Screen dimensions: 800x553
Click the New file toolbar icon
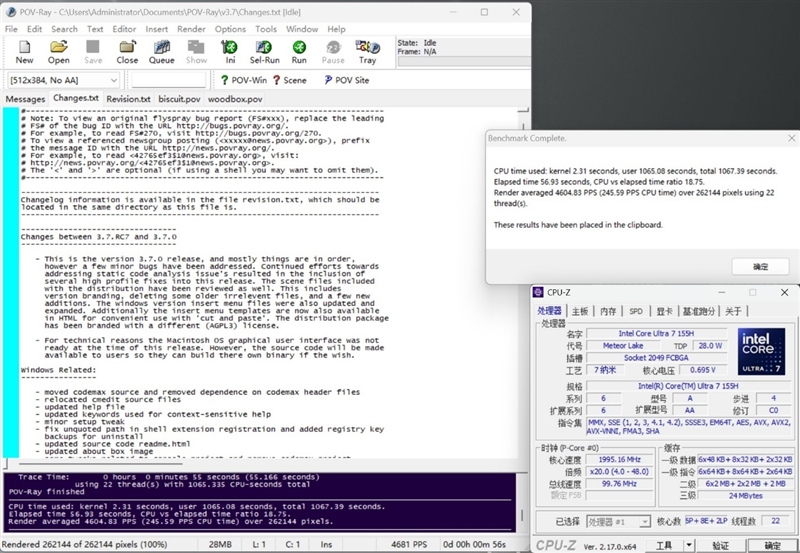[x=24, y=51]
